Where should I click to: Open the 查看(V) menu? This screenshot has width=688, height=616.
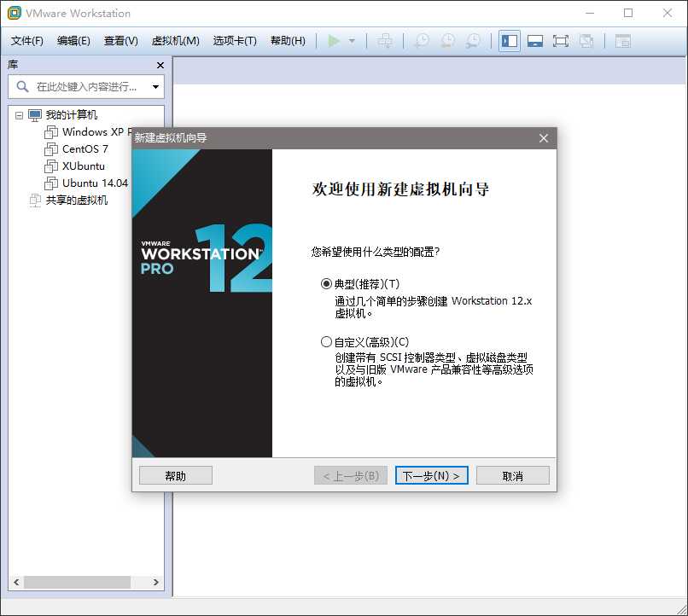120,41
